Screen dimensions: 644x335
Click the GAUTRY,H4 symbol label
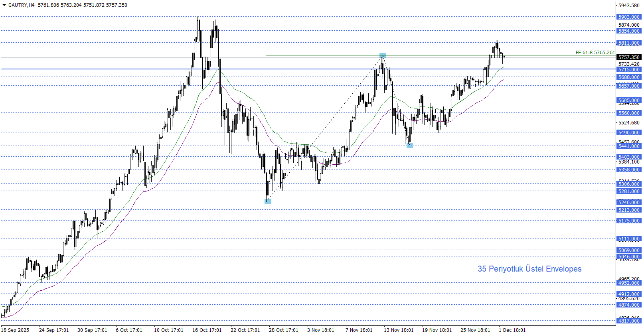click(21, 5)
